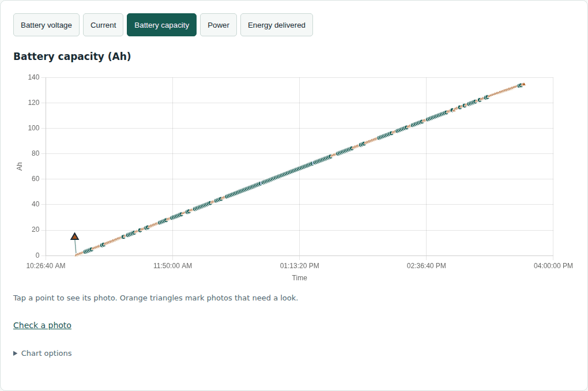Viewport: 588px width, 391px height.
Task: Click the 20 label on the Ah axis
Action: click(x=35, y=230)
